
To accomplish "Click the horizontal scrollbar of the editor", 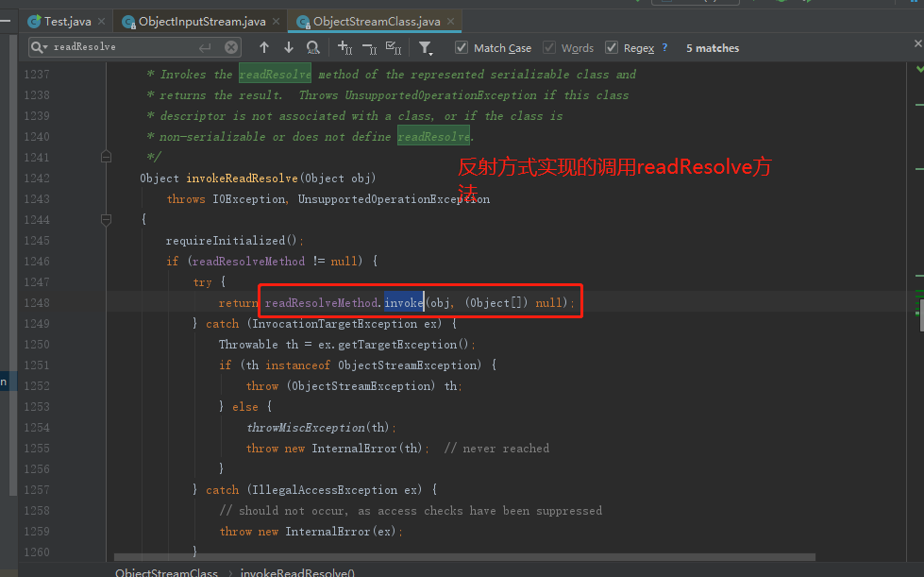I will tap(464, 557).
